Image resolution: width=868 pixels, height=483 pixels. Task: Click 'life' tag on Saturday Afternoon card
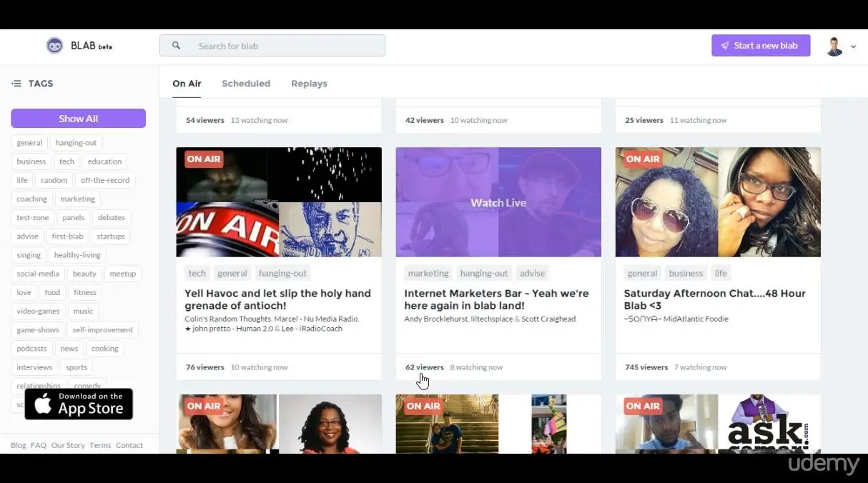(x=721, y=273)
